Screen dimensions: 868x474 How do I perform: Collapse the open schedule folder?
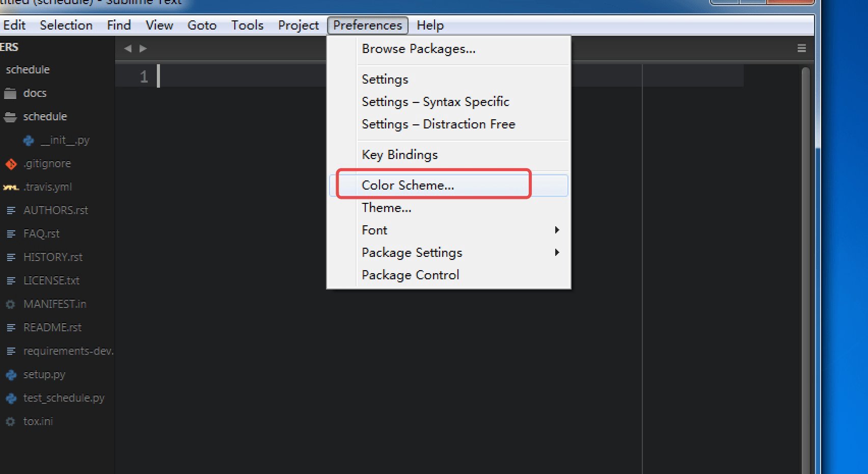point(10,117)
